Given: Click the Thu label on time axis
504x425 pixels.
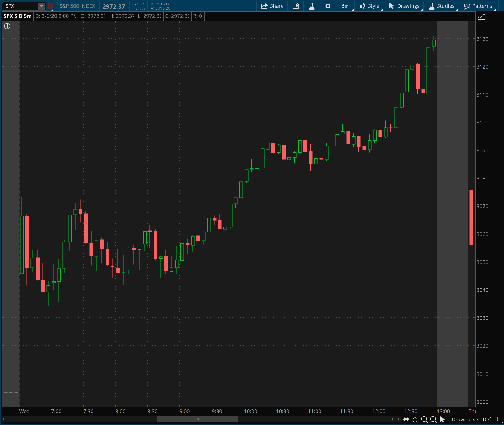Looking at the screenshot, I should (x=473, y=411).
